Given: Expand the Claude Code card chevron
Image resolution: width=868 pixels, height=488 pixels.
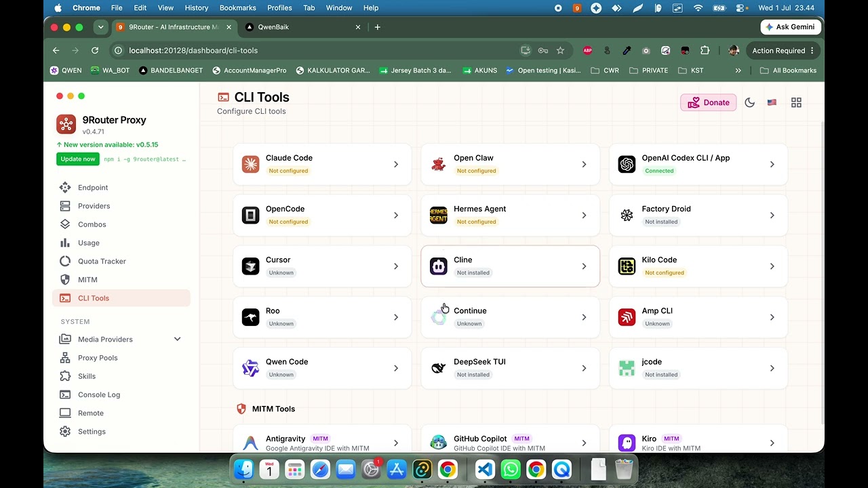Looking at the screenshot, I should [396, 164].
